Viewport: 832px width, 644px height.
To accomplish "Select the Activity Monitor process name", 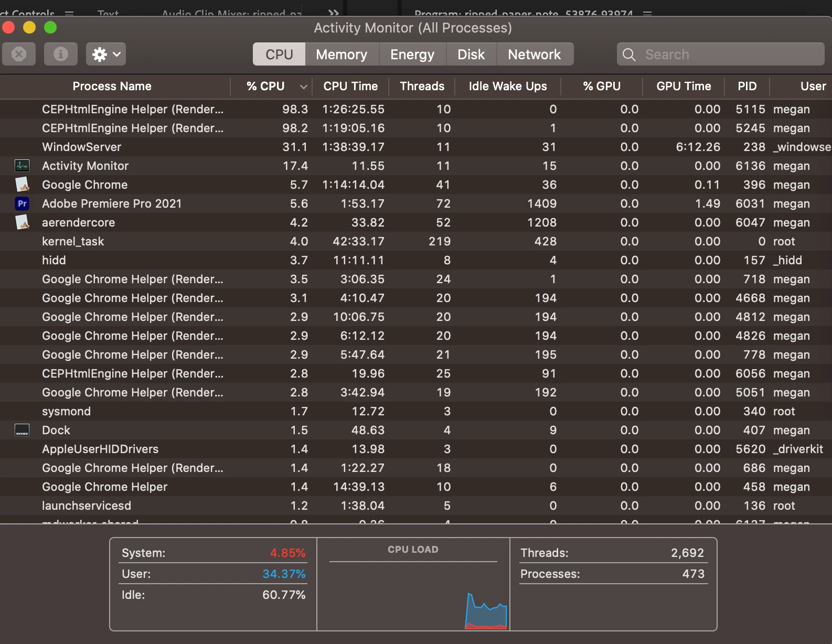I will (85, 166).
